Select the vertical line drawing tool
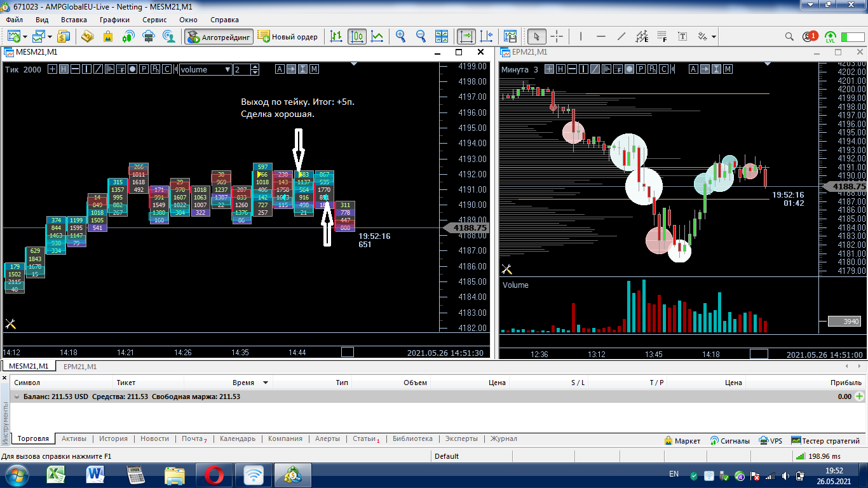868x488 pixels. (581, 36)
